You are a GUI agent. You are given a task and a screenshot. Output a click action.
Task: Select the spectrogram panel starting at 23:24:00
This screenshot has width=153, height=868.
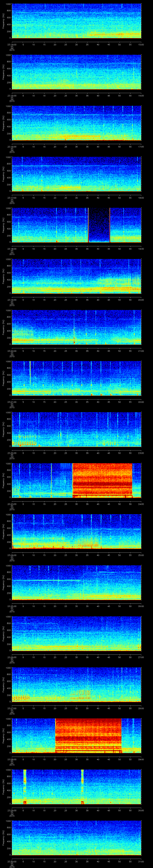pos(77,531)
